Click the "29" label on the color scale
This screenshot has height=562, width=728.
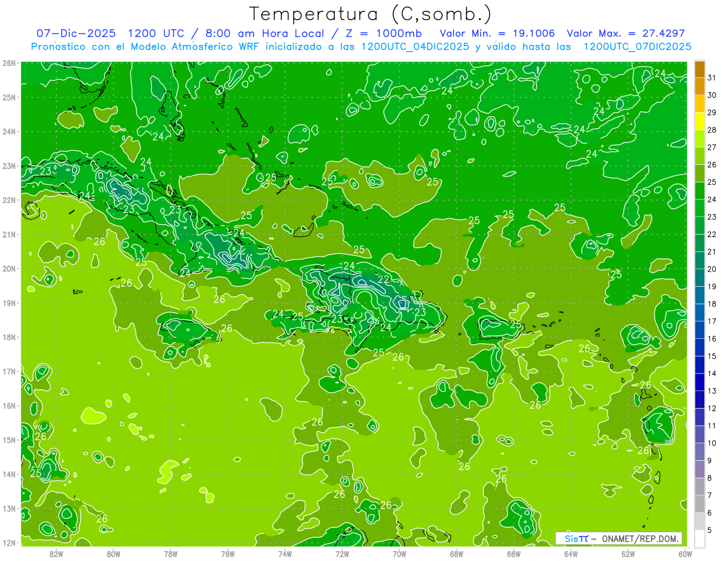(712, 112)
